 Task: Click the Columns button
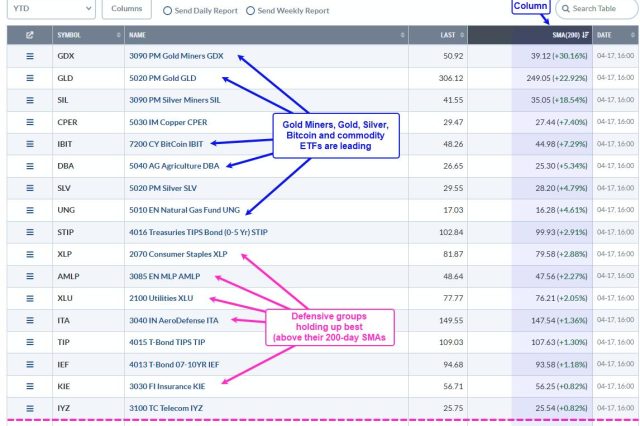click(126, 10)
